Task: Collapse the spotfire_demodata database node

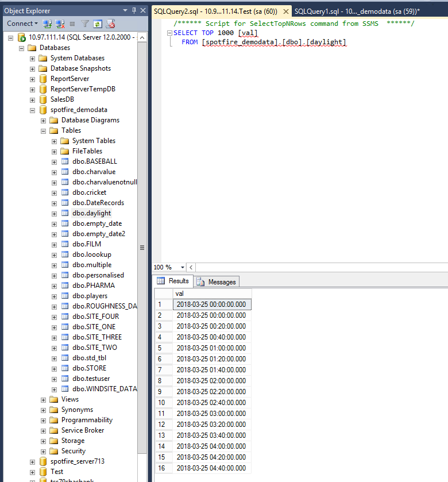Action: point(32,110)
